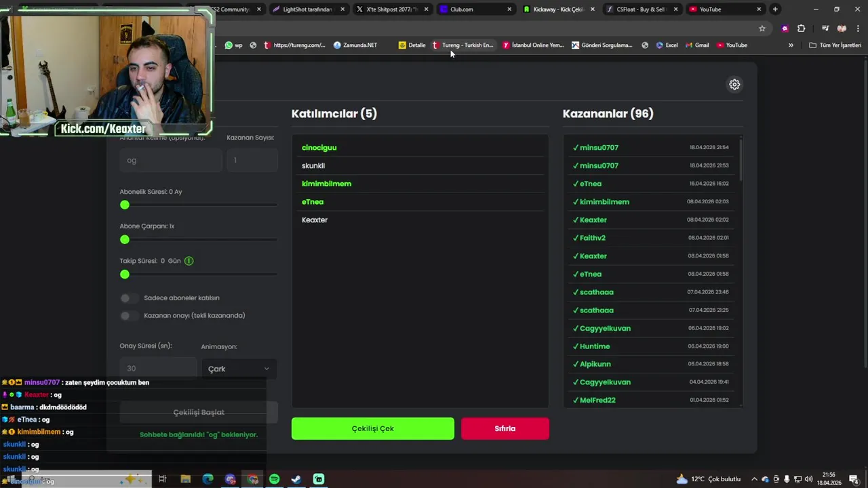The width and height of the screenshot is (868, 488).
Task: Open Steam from the taskbar
Action: pos(296,479)
